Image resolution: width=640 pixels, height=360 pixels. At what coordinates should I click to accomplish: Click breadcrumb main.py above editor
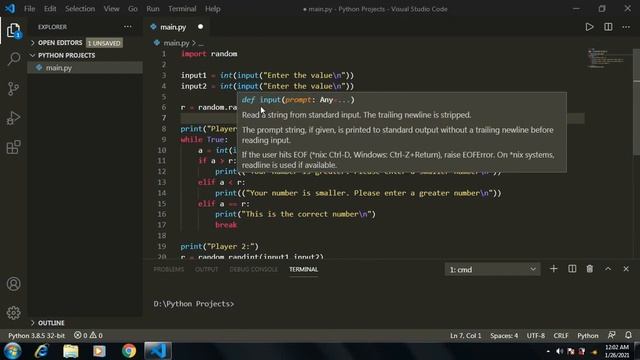coord(176,43)
